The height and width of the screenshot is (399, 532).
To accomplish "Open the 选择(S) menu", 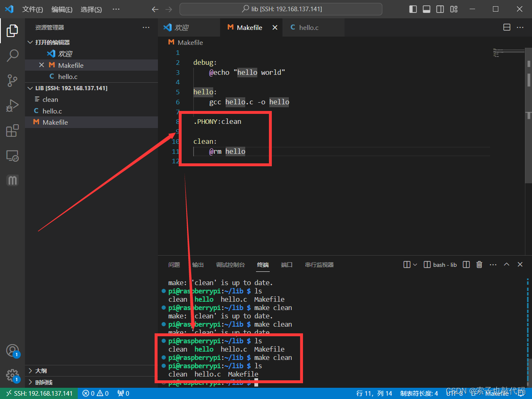I will click(x=91, y=9).
